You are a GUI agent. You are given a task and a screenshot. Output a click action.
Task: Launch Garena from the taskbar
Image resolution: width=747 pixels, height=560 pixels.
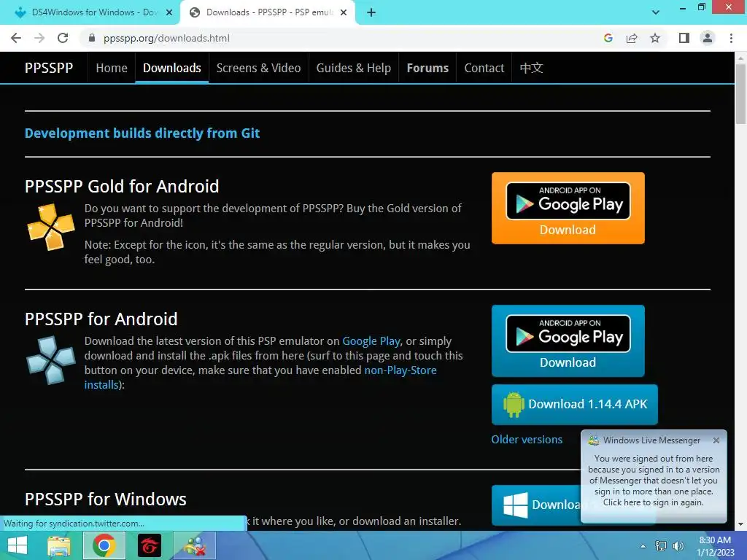click(x=150, y=545)
